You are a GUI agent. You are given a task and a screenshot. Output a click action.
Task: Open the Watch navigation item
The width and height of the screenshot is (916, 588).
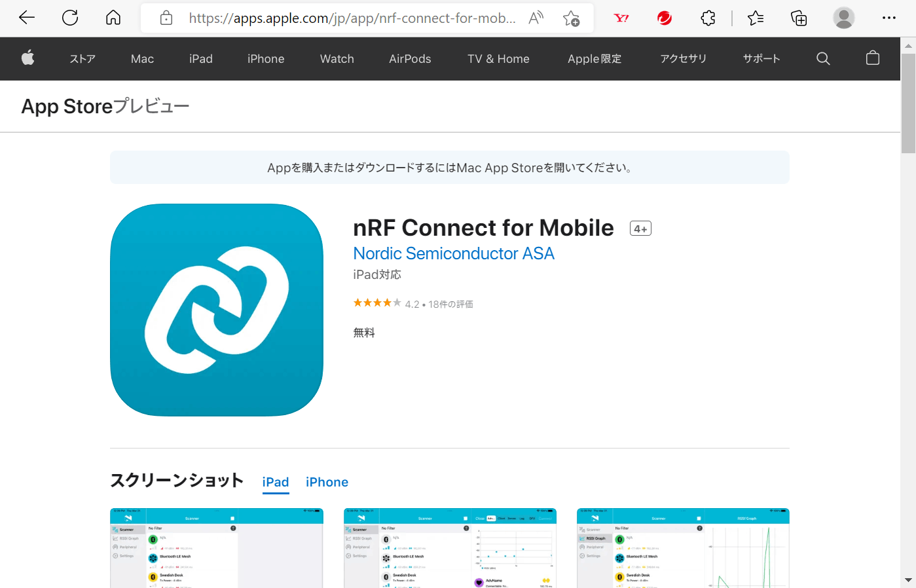[x=337, y=59]
